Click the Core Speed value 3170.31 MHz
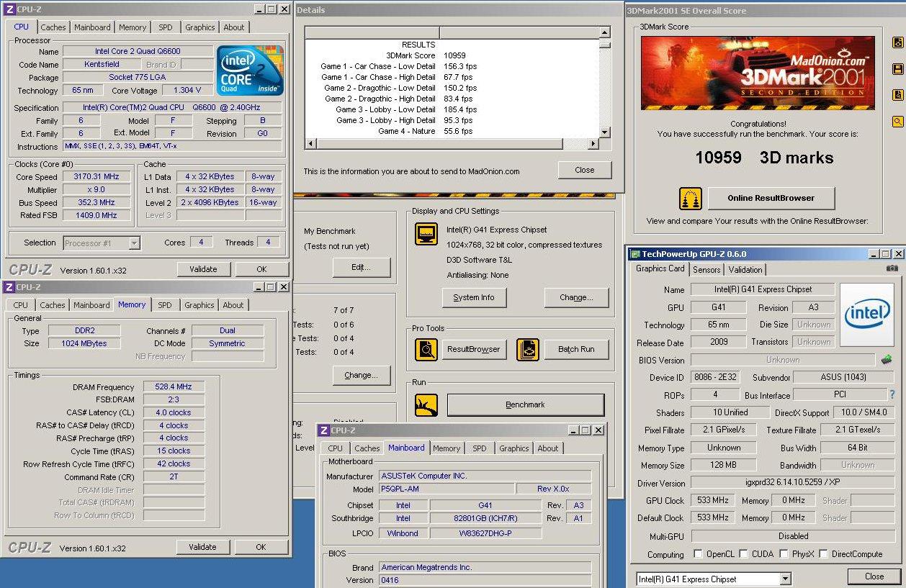 (x=97, y=177)
